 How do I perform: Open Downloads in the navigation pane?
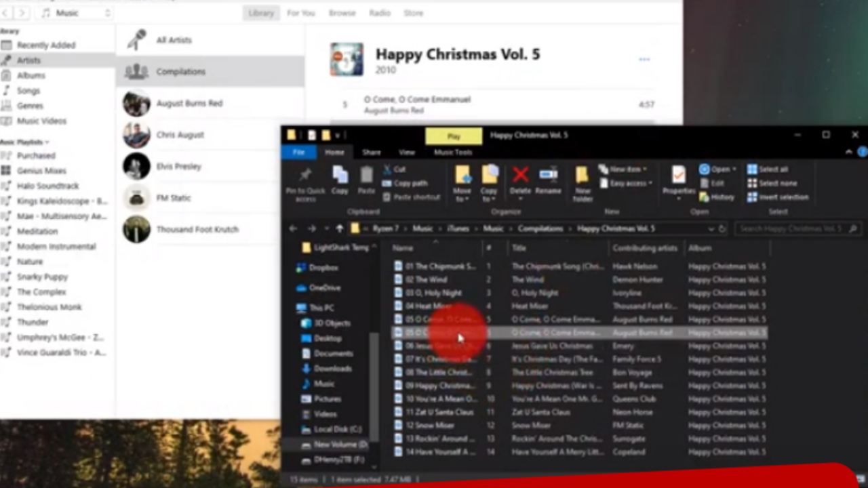pyautogui.click(x=326, y=369)
